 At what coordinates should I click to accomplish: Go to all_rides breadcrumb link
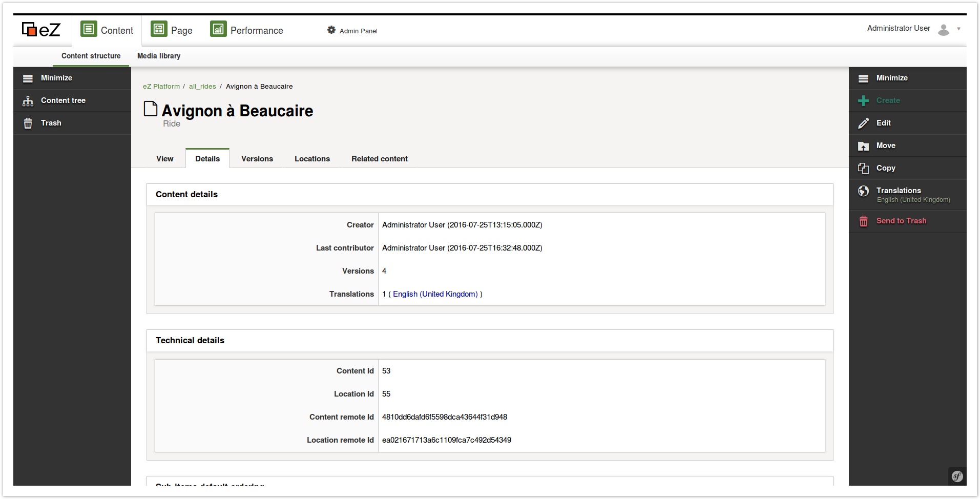202,87
